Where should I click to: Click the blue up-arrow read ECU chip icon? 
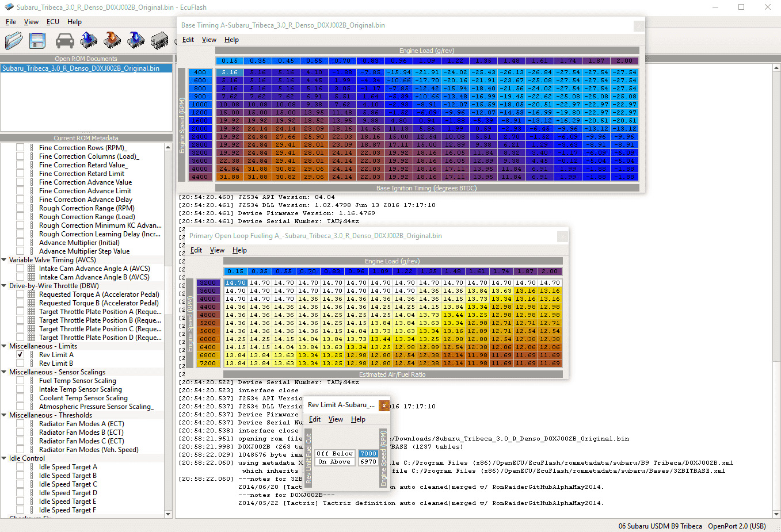pyautogui.click(x=89, y=40)
